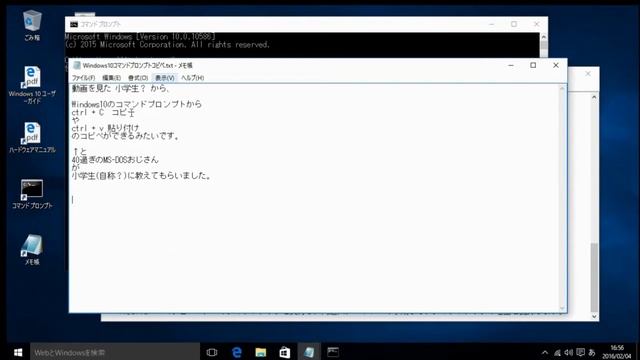The height and width of the screenshot is (360, 640).
Task: Click Notepad scrollbar up arrow
Action: pos(562,89)
